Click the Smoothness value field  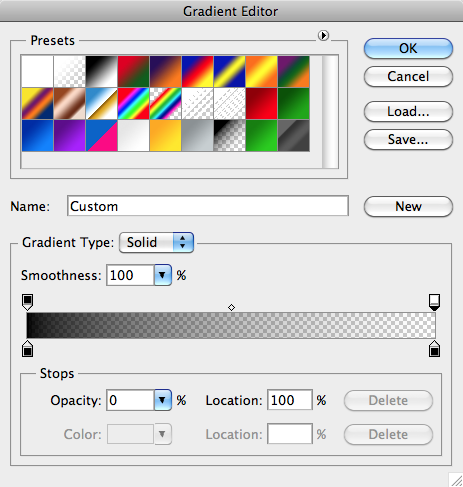130,275
